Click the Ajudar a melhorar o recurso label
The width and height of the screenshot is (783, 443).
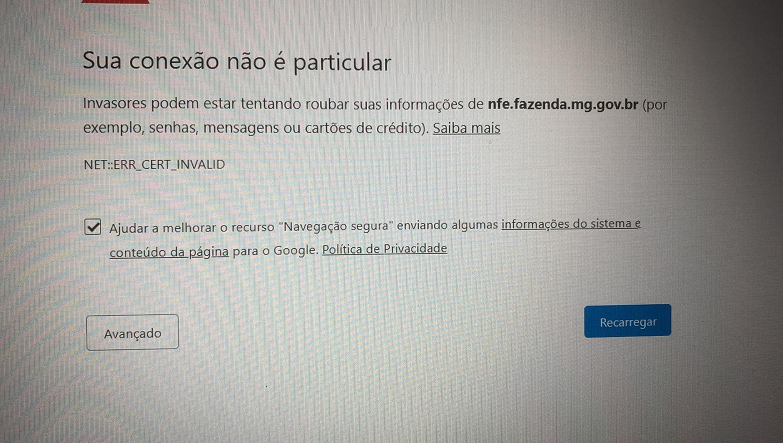[x=192, y=228]
